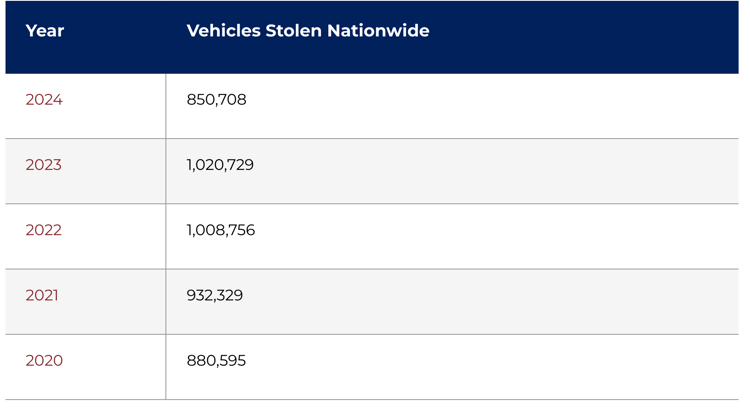The width and height of the screenshot is (750, 411).
Task: Click the Year column header
Action: click(x=45, y=31)
